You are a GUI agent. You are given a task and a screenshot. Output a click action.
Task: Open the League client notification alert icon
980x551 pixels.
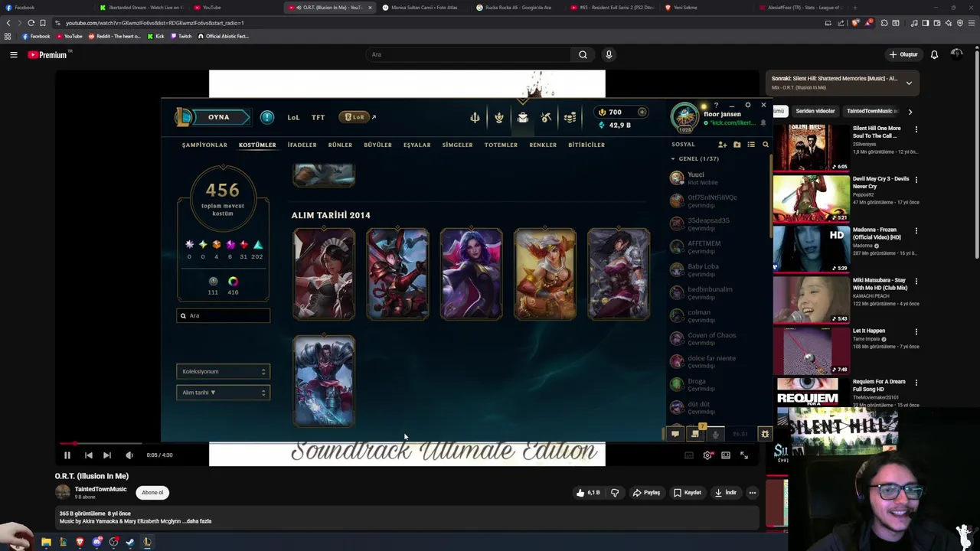pyautogui.click(x=266, y=117)
